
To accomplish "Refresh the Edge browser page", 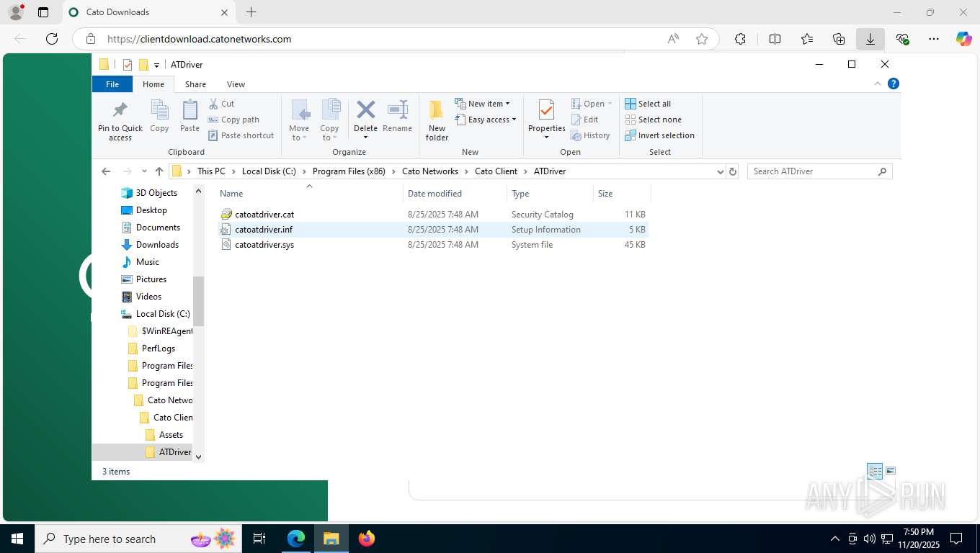I will tap(52, 39).
